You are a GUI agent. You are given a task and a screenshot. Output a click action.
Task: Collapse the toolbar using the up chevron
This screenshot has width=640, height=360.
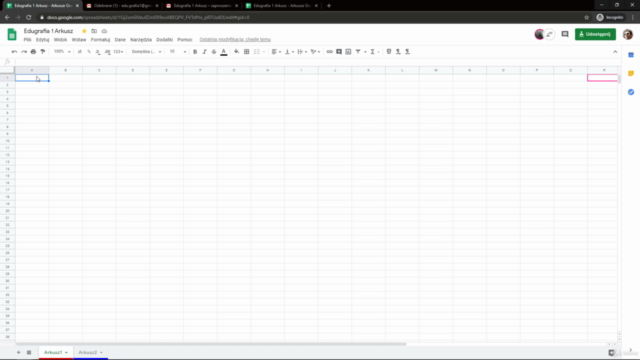tap(615, 52)
